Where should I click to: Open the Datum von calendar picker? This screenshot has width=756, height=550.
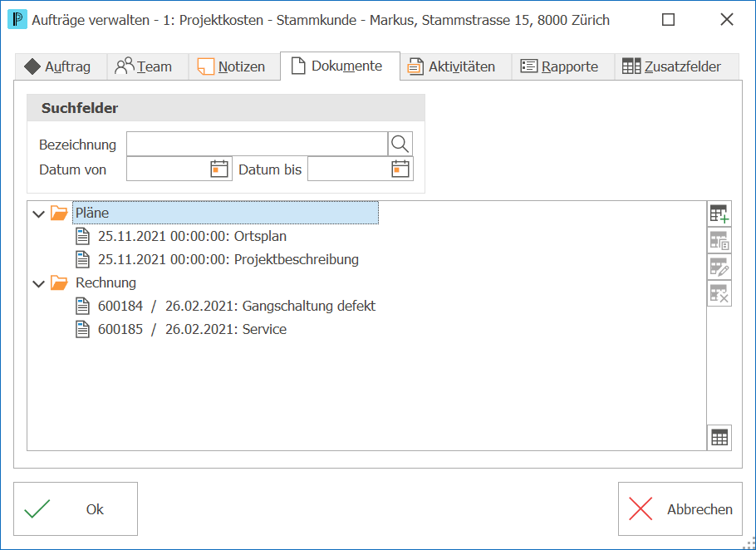click(219, 169)
